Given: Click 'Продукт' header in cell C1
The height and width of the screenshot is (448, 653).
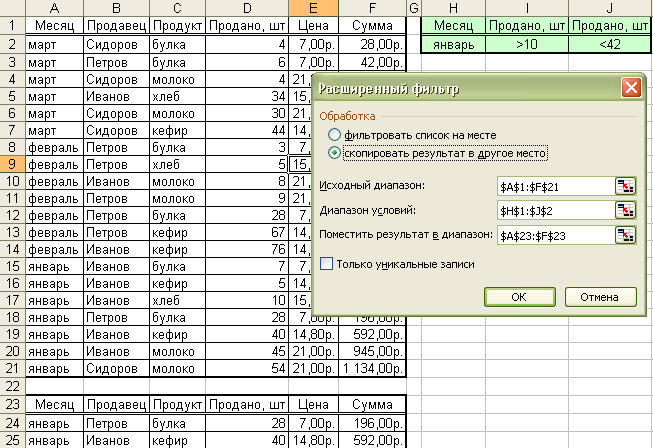Looking at the screenshot, I should 177,25.
